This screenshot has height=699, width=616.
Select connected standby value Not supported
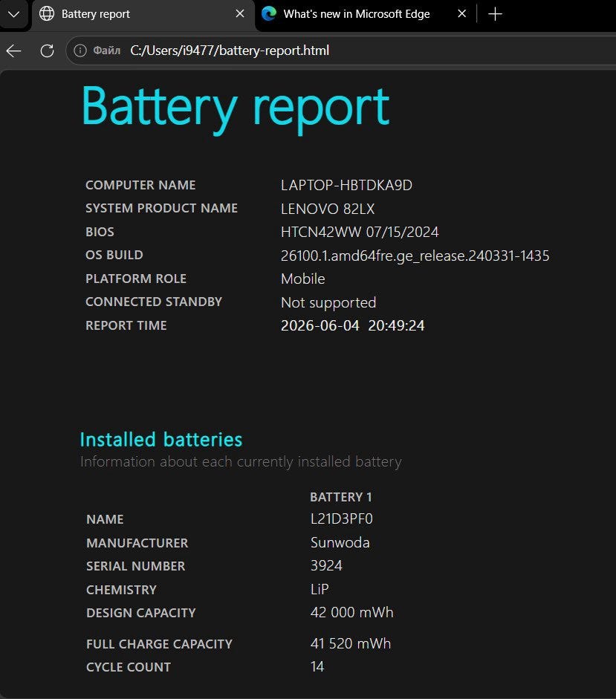[328, 302]
